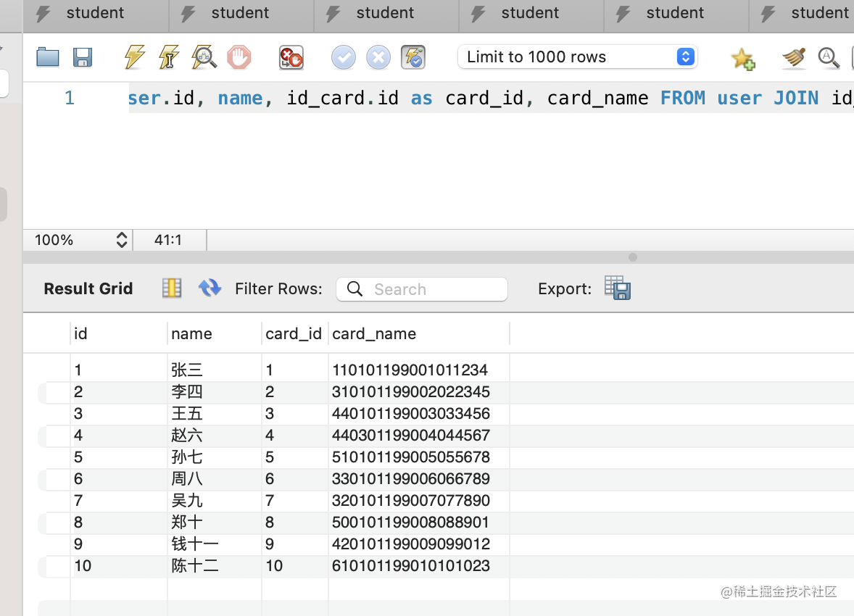Switch to the third student tab

pos(386,12)
